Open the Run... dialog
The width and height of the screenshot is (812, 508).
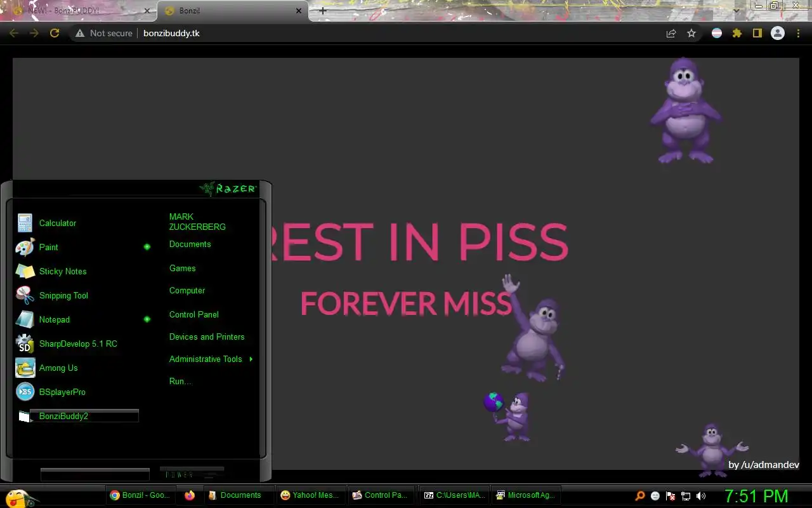(180, 382)
